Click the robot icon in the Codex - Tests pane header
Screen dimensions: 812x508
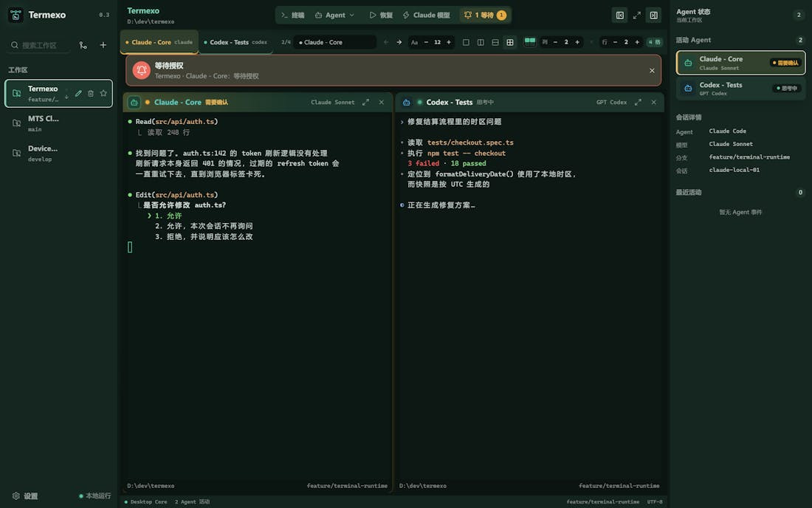(407, 103)
